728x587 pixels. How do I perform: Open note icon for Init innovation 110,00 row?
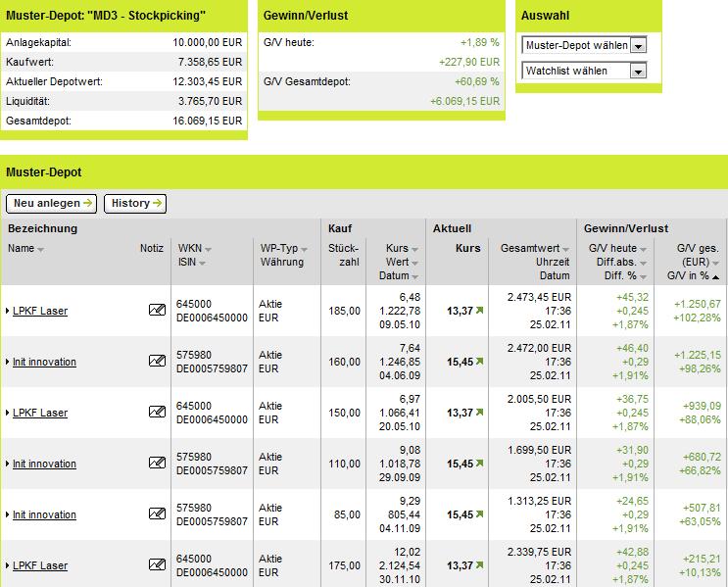coord(157,463)
